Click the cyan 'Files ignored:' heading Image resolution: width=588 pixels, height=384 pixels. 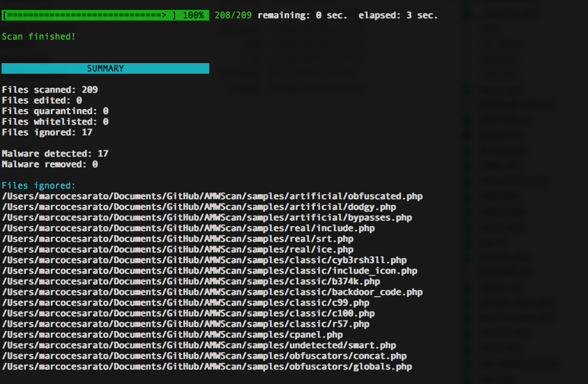(39, 186)
